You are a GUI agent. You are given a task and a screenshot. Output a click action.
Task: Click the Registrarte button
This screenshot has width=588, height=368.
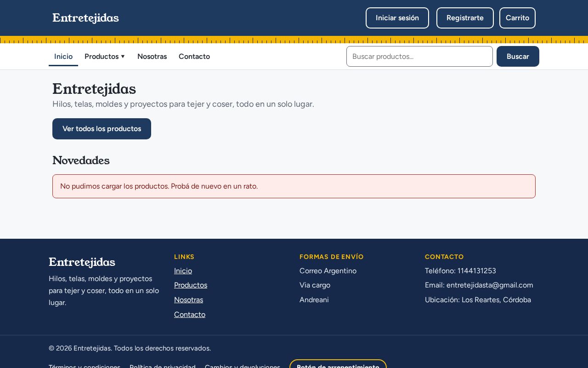(465, 18)
